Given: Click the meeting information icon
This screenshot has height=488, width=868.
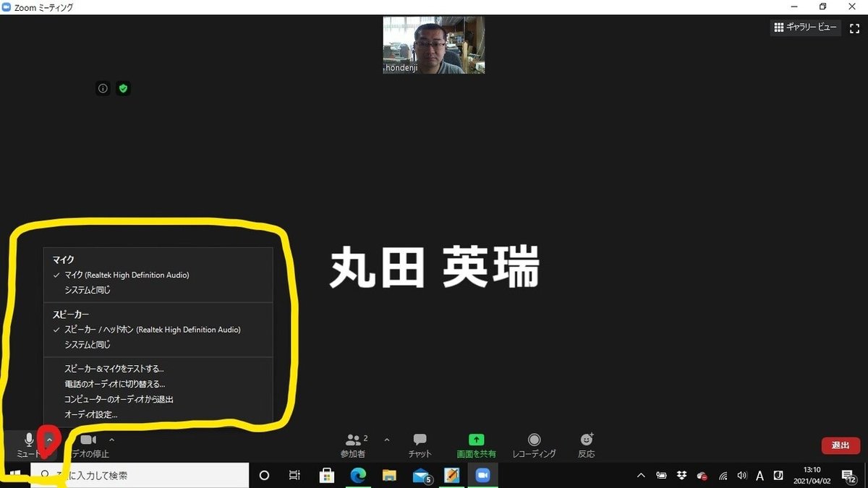Looking at the screenshot, I should (x=102, y=88).
